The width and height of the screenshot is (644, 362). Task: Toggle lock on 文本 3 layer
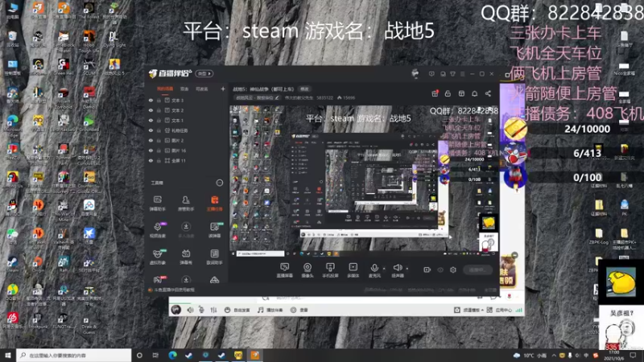click(159, 100)
